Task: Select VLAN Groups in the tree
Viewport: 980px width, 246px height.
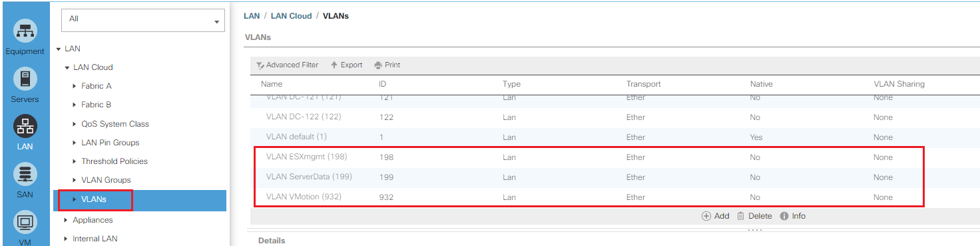Action: tap(106, 180)
